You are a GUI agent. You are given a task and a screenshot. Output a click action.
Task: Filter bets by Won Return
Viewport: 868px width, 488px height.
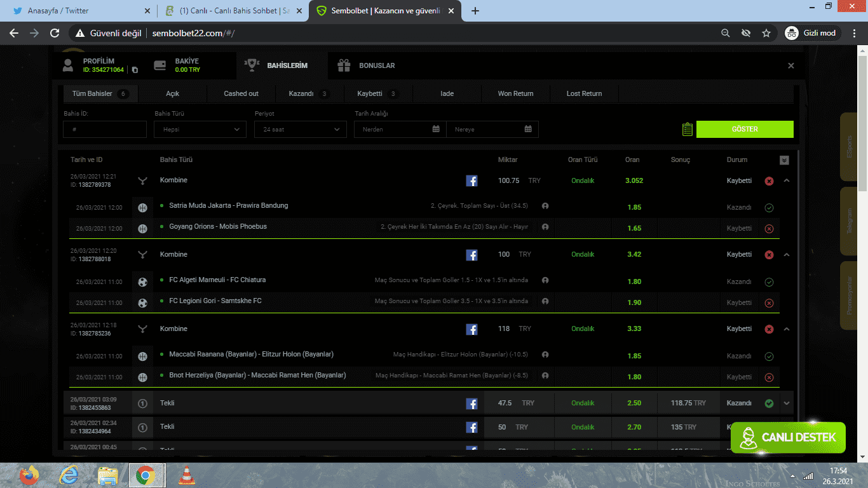(x=515, y=93)
